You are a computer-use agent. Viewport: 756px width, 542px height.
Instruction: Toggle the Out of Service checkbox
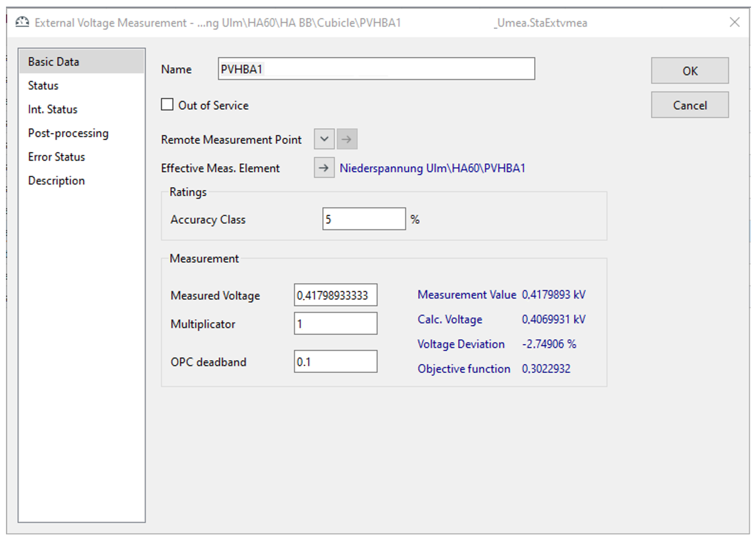click(x=167, y=104)
